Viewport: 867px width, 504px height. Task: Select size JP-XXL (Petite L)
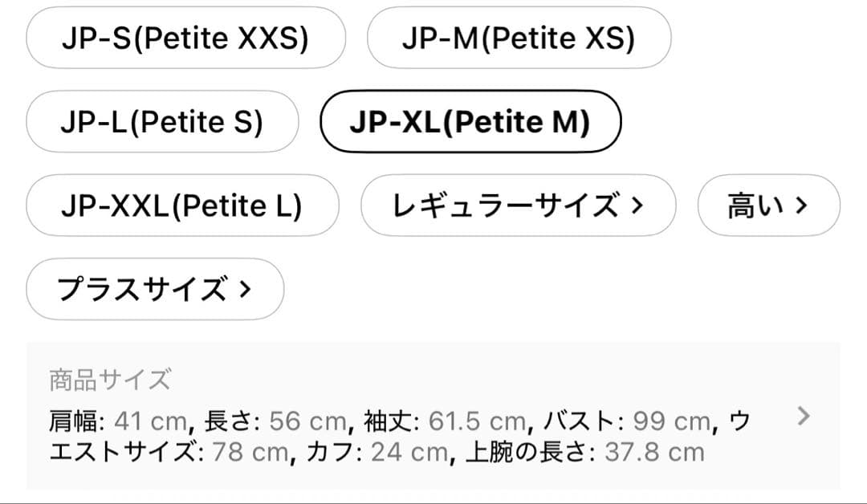[181, 205]
